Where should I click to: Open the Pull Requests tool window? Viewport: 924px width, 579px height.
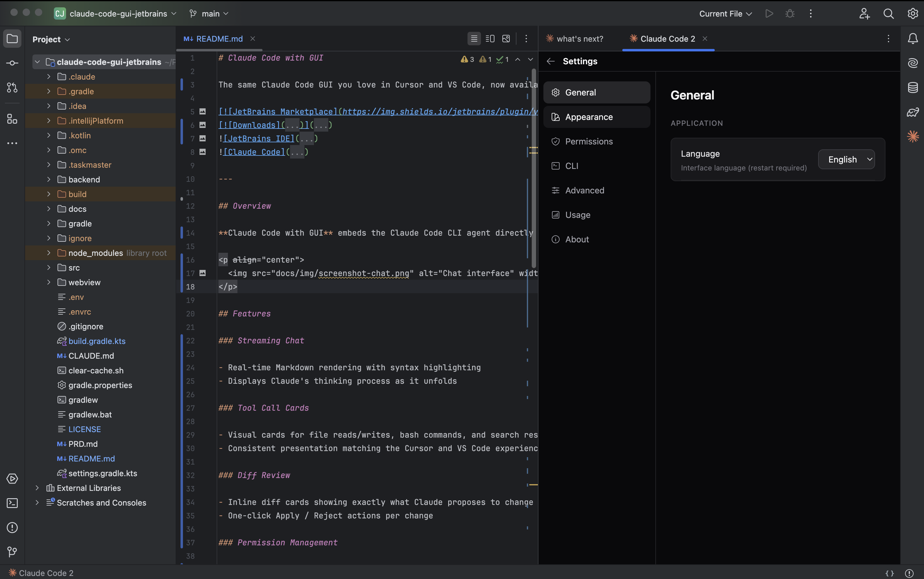(x=12, y=88)
